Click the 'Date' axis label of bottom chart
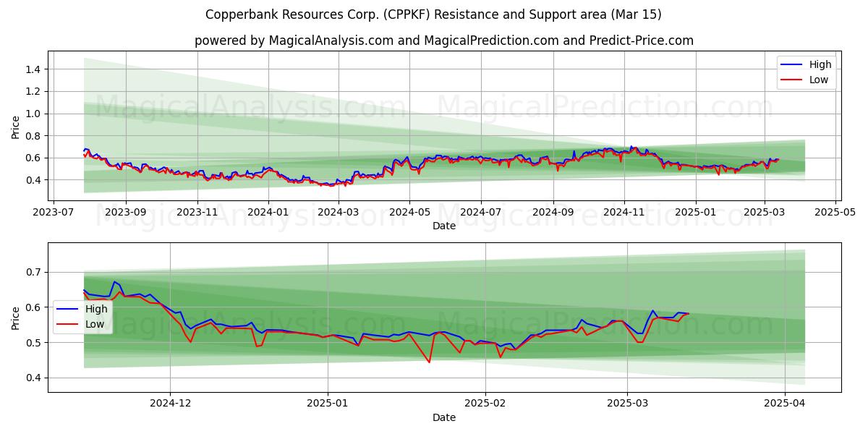This screenshot has width=868, height=434. pyautogui.click(x=443, y=418)
